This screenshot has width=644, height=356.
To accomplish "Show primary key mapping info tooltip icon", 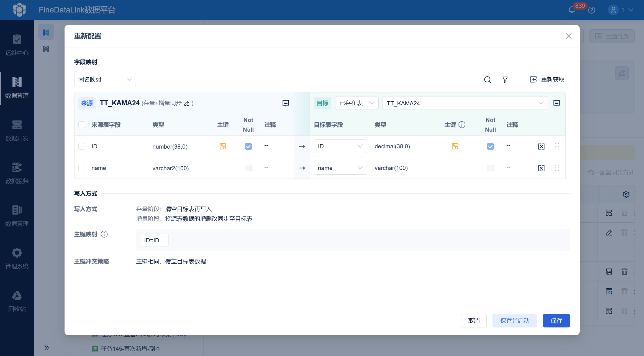I will [104, 234].
